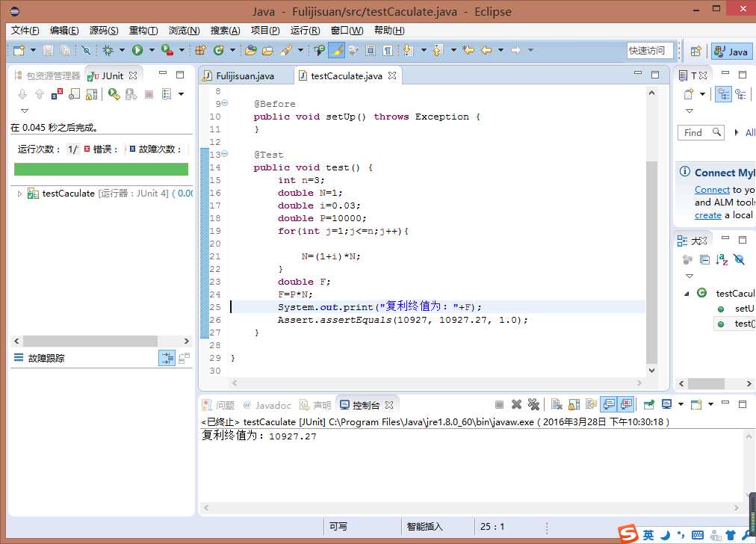The height and width of the screenshot is (544, 756).
Task: Click the Back navigation arrow
Action: coord(486,50)
